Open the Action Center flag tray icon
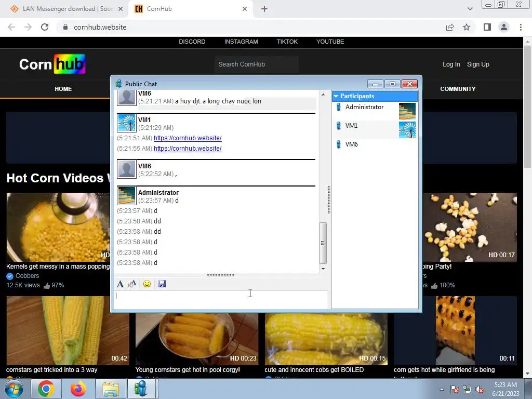This screenshot has height=399, width=532. (x=455, y=389)
